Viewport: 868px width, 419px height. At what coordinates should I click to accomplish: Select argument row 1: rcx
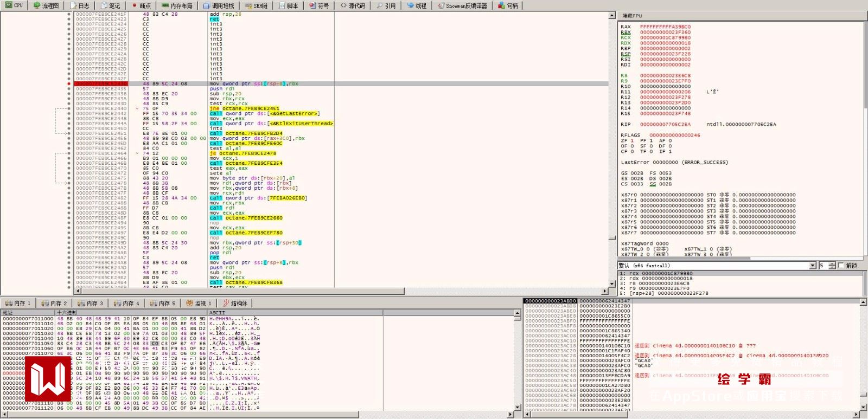(x=741, y=274)
